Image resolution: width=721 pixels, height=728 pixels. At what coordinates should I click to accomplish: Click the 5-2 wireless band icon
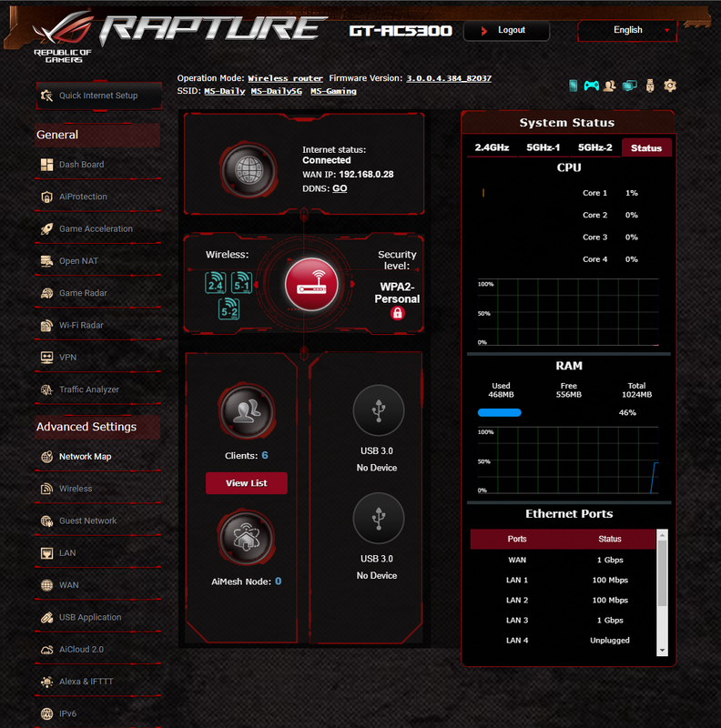click(x=229, y=308)
